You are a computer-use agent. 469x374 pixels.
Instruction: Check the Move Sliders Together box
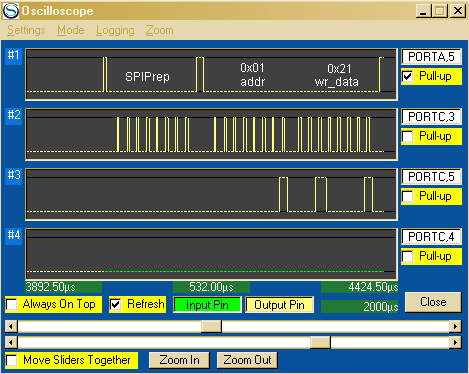[x=12, y=360]
